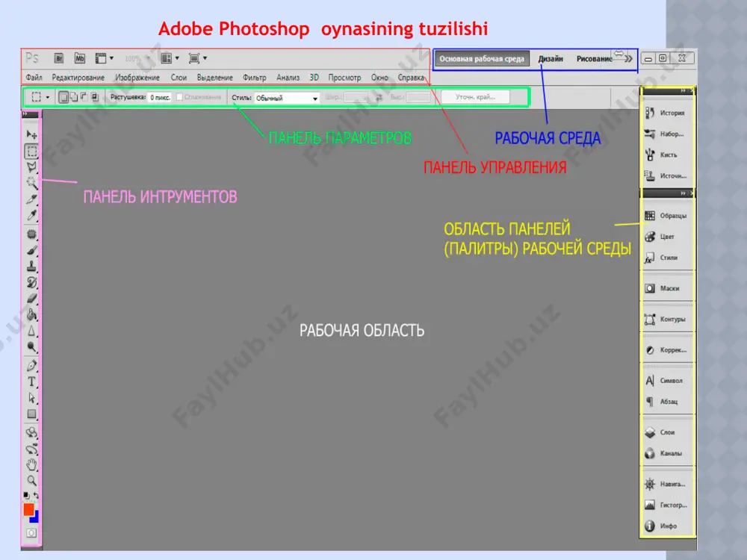Swap foreground and background colors
Screen dimensions: 747x560
pos(36,496)
